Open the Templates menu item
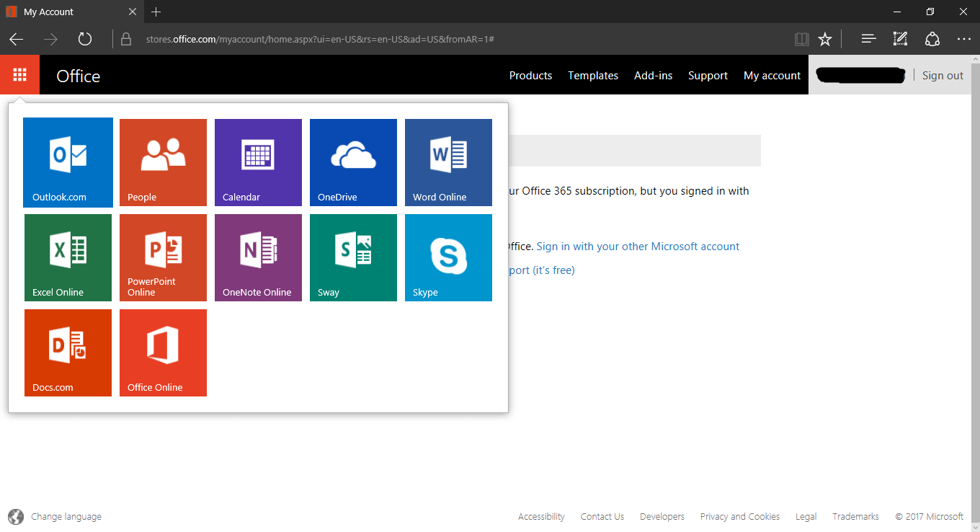The image size is (980, 532). pos(593,75)
